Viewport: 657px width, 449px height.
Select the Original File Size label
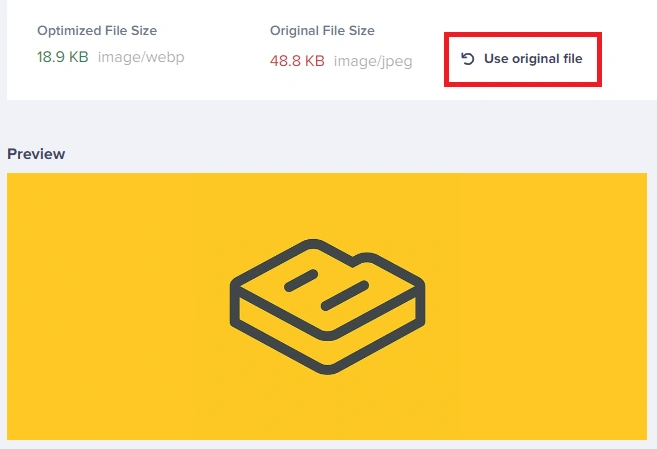322,31
